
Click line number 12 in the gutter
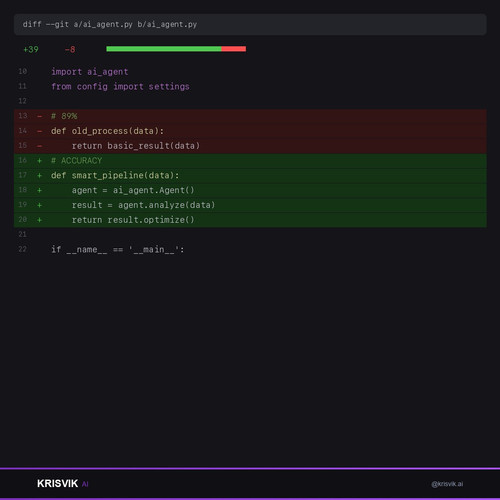23,101
